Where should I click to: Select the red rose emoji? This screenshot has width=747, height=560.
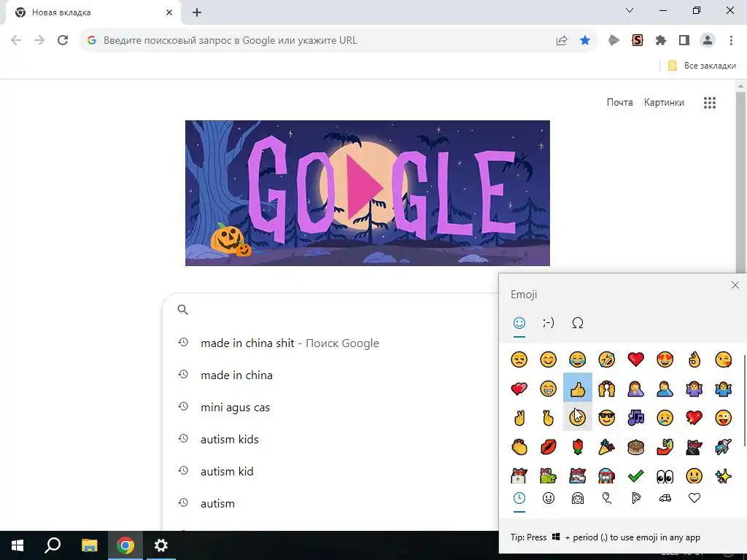point(578,447)
